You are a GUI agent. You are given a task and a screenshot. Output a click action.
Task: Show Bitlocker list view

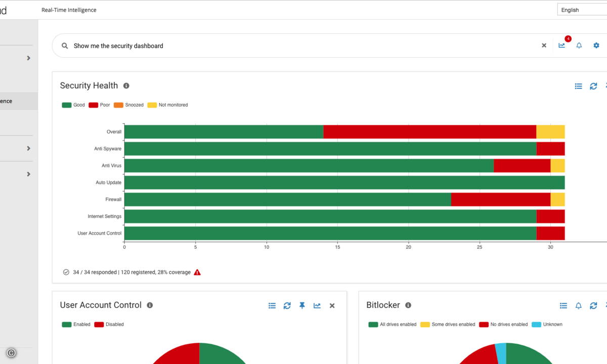(x=563, y=306)
